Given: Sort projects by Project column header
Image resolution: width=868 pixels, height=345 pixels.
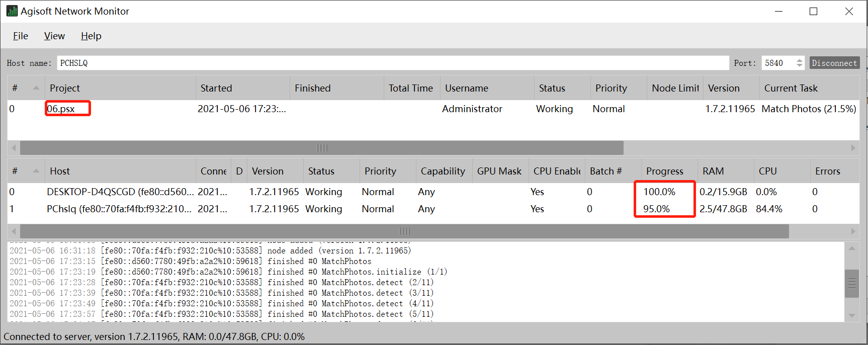Looking at the screenshot, I should point(120,88).
